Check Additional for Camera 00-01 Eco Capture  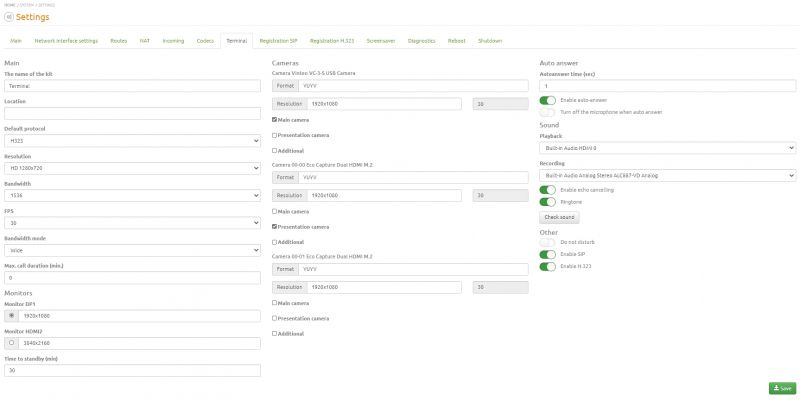point(274,334)
